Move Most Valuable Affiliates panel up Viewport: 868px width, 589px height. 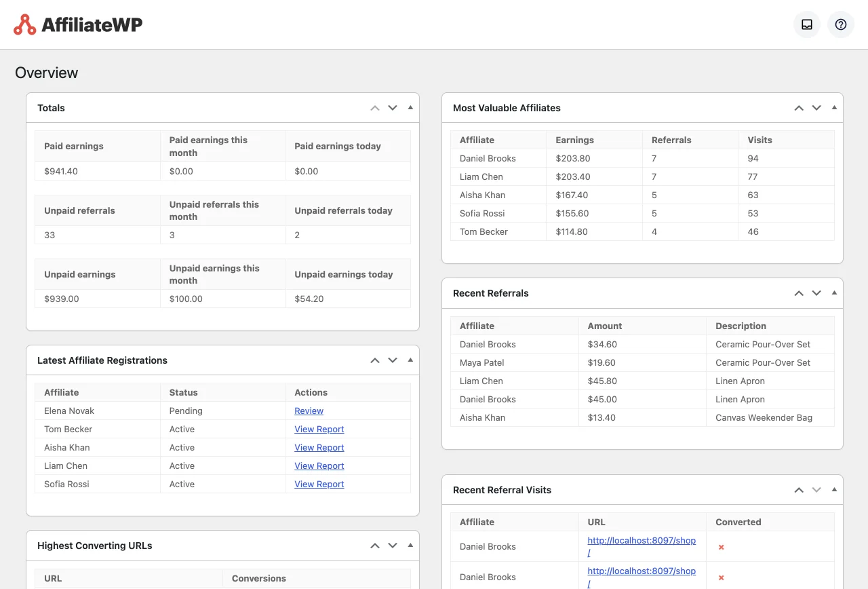point(799,108)
